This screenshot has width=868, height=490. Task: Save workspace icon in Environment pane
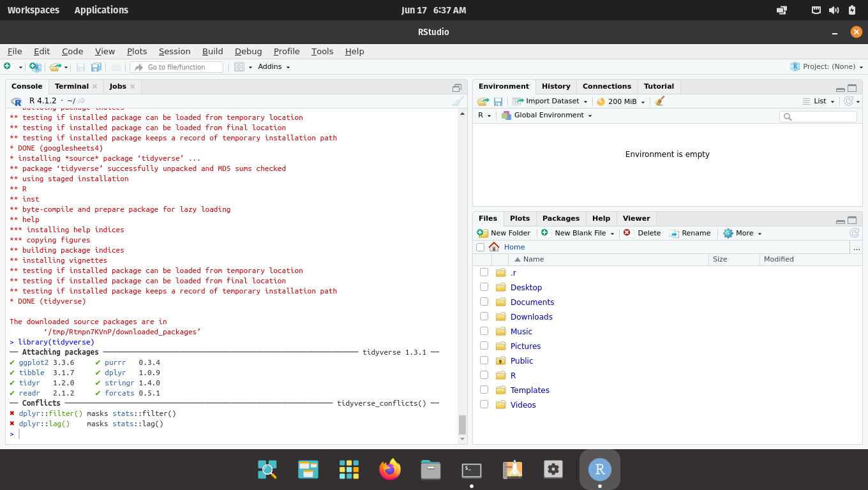(498, 101)
